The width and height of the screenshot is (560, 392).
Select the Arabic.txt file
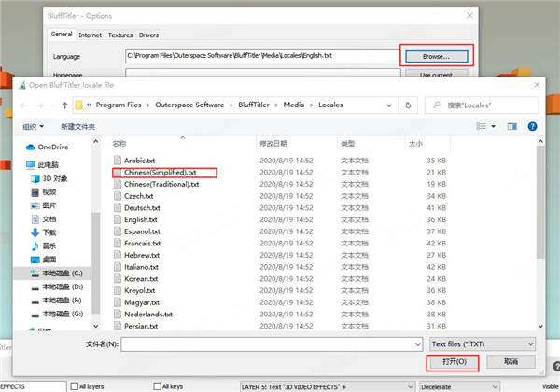pos(134,161)
